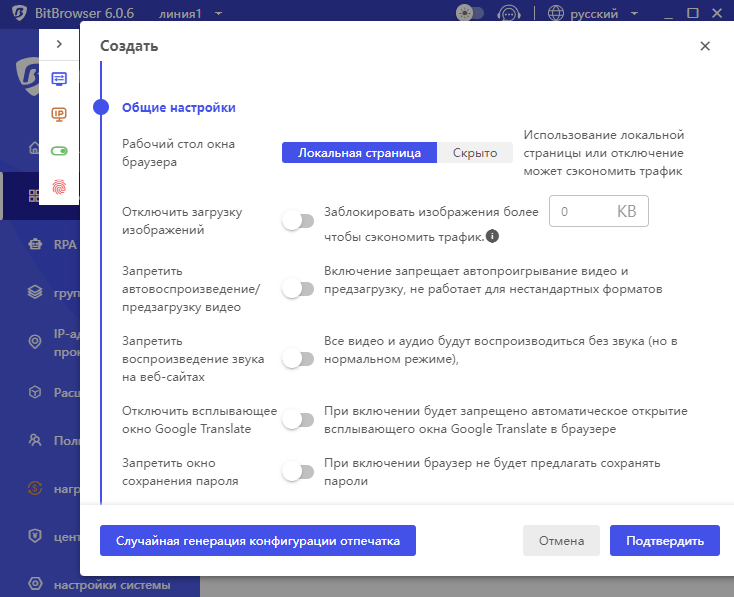Jump to the orange IP proxy settings icon
734x597 pixels.
59,114
